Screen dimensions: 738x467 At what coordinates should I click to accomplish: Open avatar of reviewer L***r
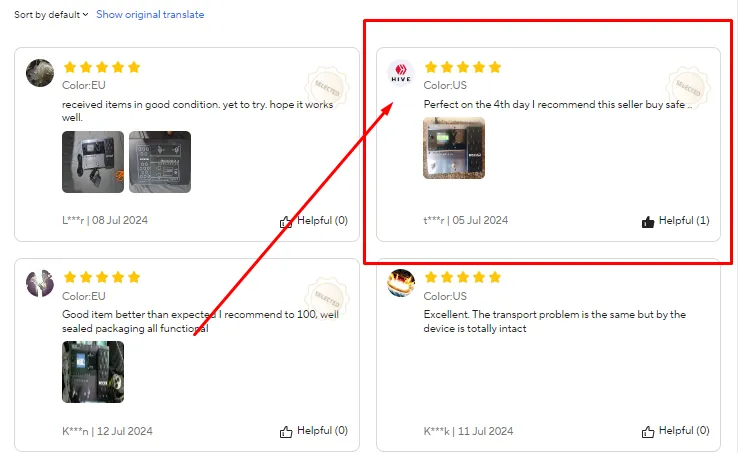click(x=40, y=73)
